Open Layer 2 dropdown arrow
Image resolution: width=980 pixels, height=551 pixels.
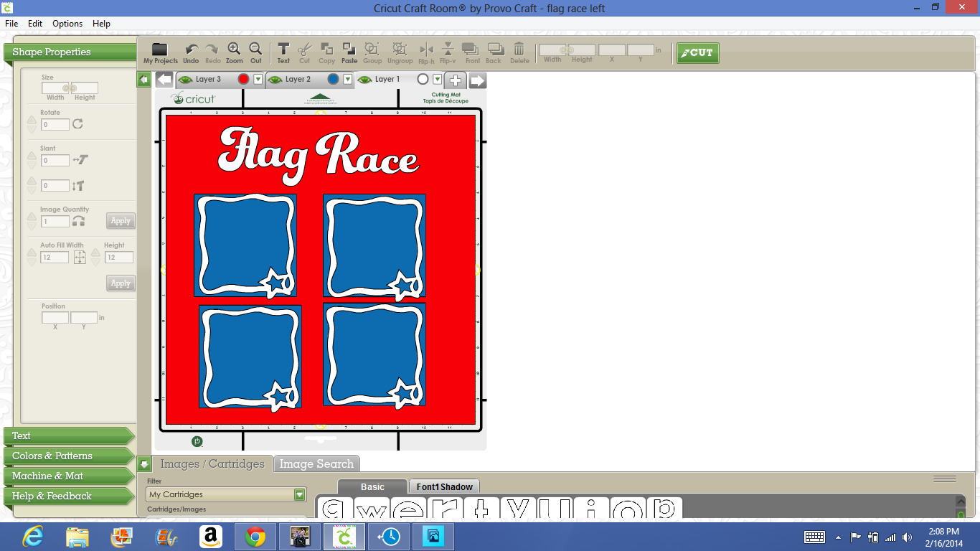point(348,80)
